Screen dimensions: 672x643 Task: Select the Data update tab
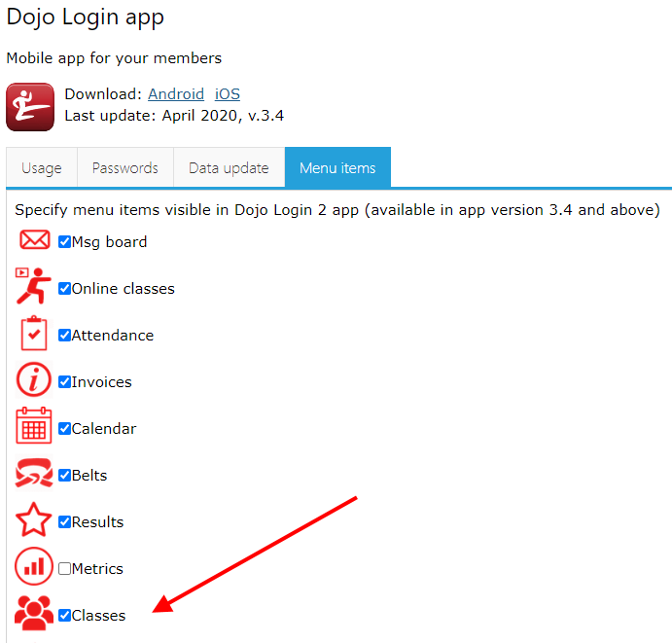[x=229, y=168]
